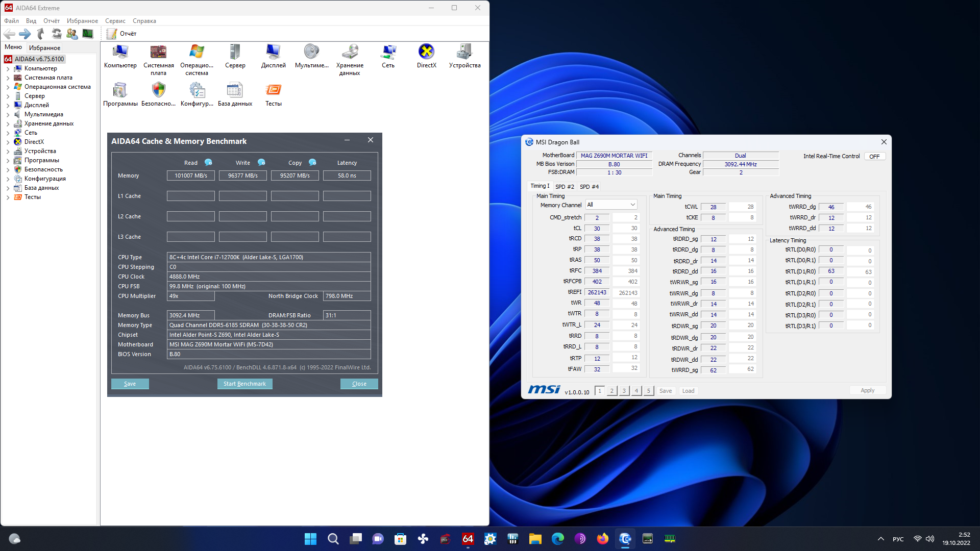Open AIDA64 from the taskbar
Screen dimensions: 980x551
pos(468,539)
